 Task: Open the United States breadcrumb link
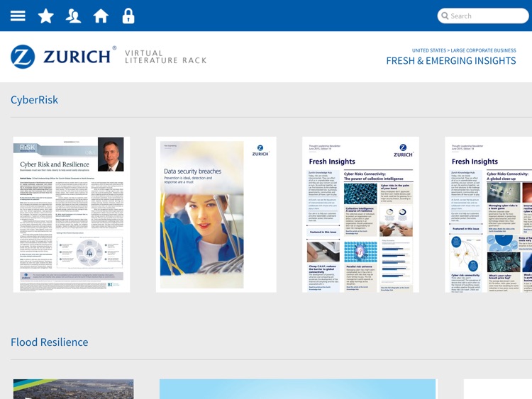[x=429, y=50]
